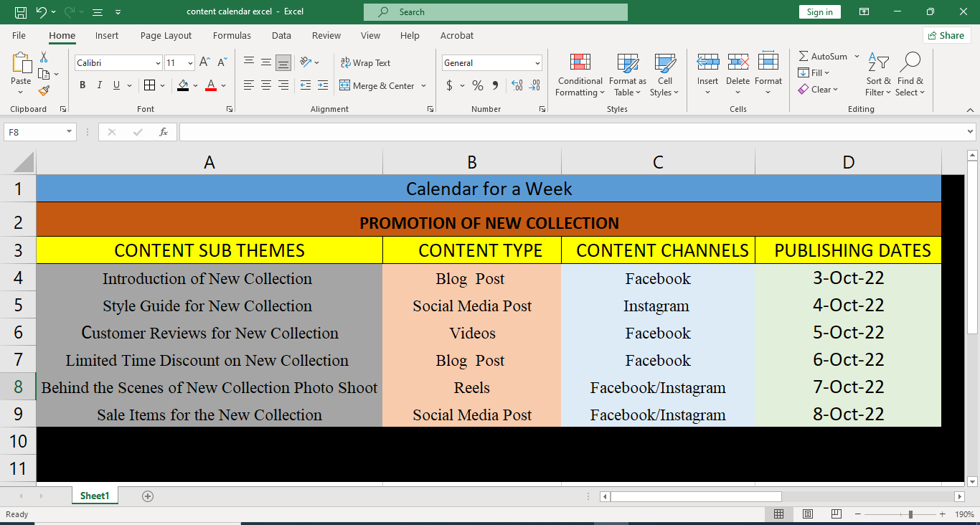Click the Copy icon in Clipboard group
Screen dimensions: 980x525
[44, 74]
